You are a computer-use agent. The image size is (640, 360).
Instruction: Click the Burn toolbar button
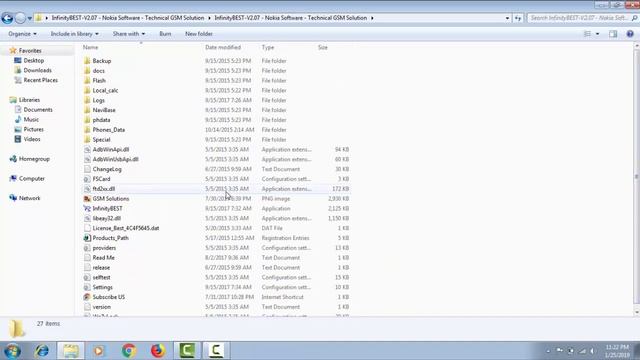[165, 34]
